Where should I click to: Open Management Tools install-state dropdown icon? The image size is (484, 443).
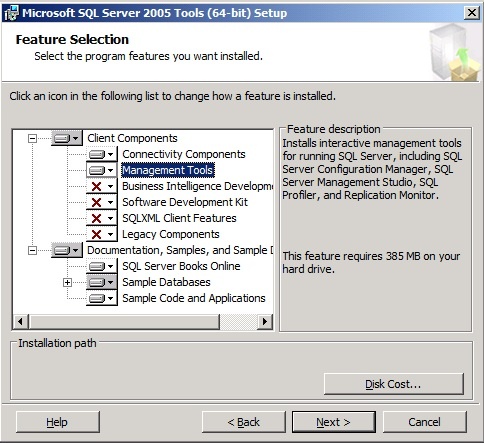[102, 170]
